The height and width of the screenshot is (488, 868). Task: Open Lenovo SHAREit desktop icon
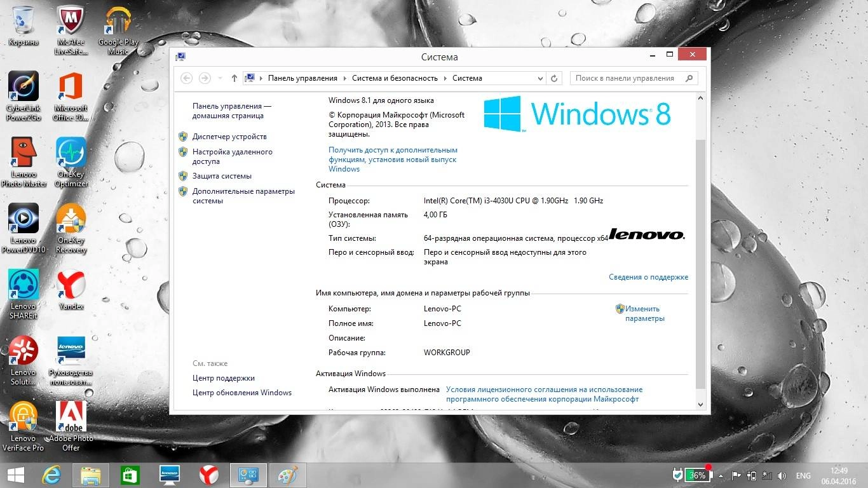tap(24, 294)
